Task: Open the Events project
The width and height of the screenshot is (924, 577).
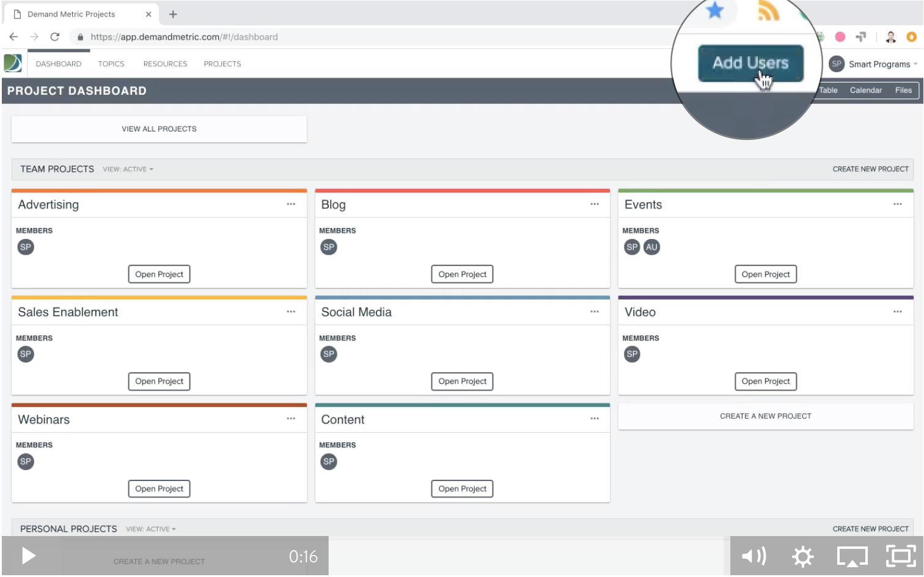Action: [x=766, y=274]
